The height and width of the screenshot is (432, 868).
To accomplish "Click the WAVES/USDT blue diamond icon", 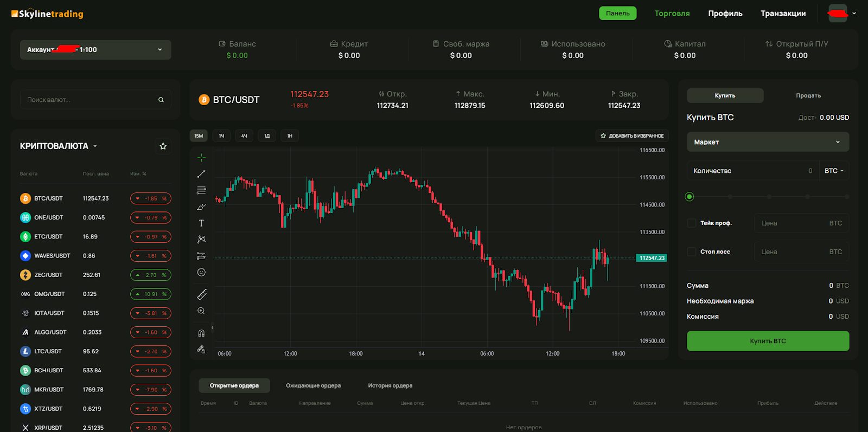I will click(x=25, y=256).
